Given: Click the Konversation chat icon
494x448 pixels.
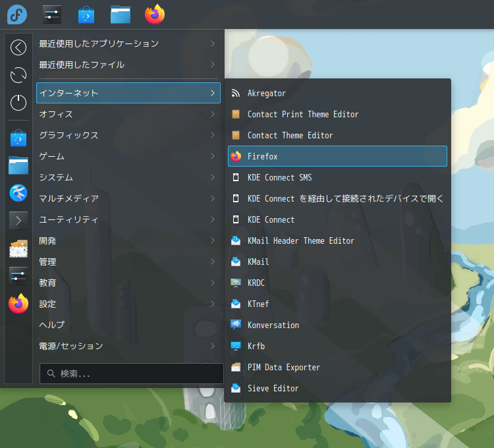Looking at the screenshot, I should click(236, 325).
